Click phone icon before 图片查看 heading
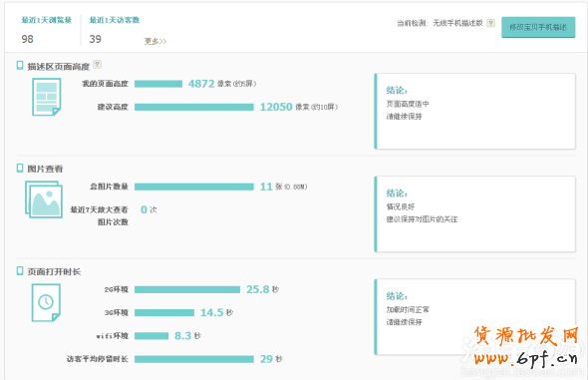Image resolution: width=588 pixels, height=380 pixels. click(20, 168)
